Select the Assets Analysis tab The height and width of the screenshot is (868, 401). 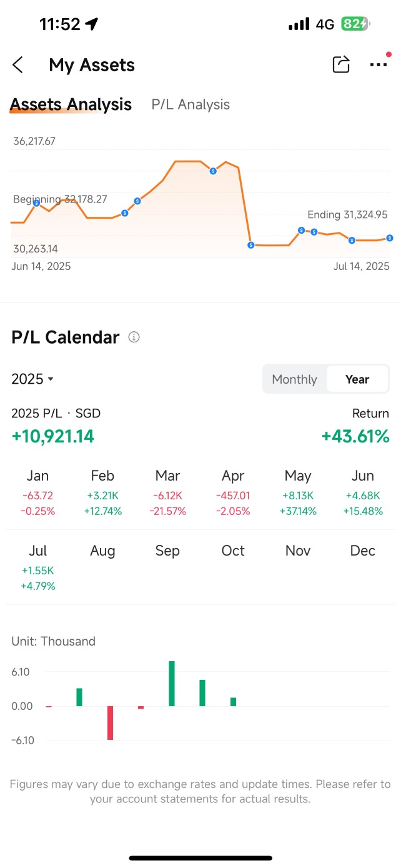[71, 104]
